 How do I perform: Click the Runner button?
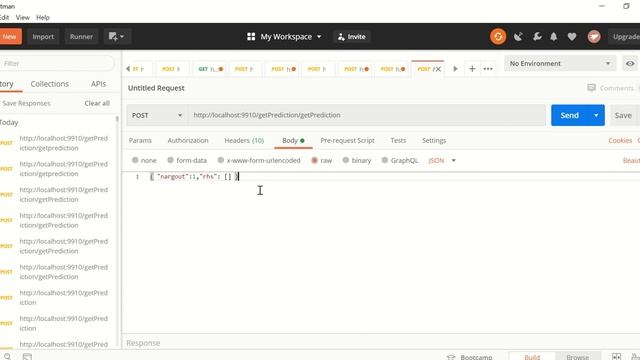(81, 37)
